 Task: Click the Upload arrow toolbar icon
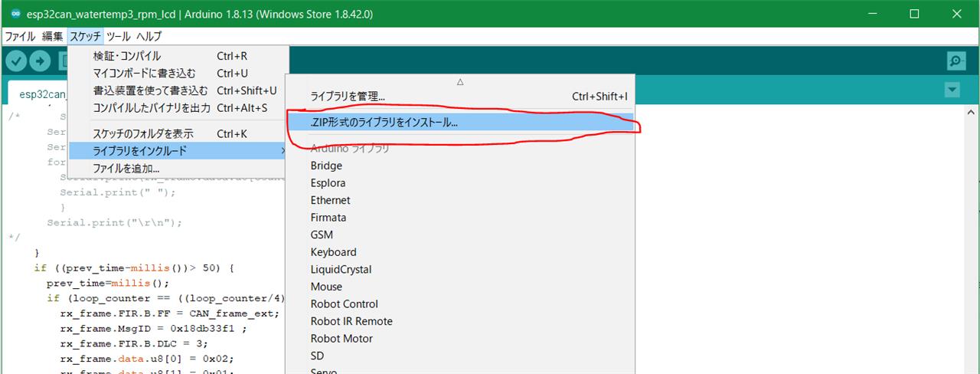[x=40, y=61]
